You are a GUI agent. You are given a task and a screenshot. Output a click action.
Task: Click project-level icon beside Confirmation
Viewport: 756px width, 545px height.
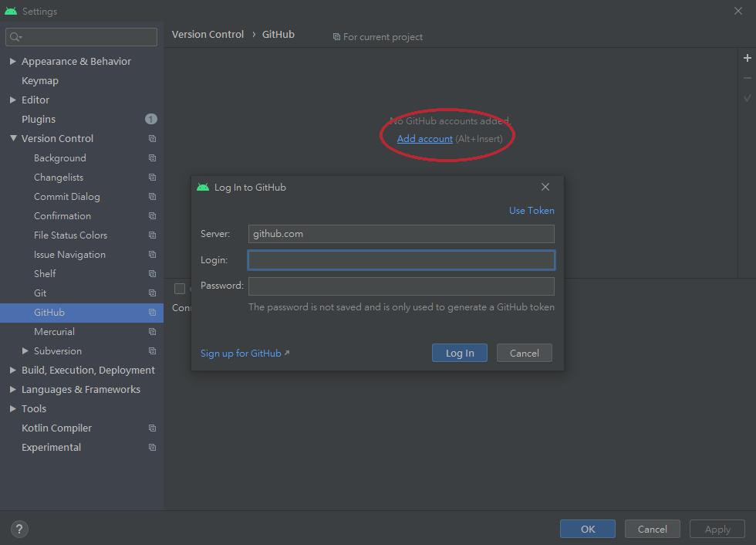pyautogui.click(x=152, y=215)
